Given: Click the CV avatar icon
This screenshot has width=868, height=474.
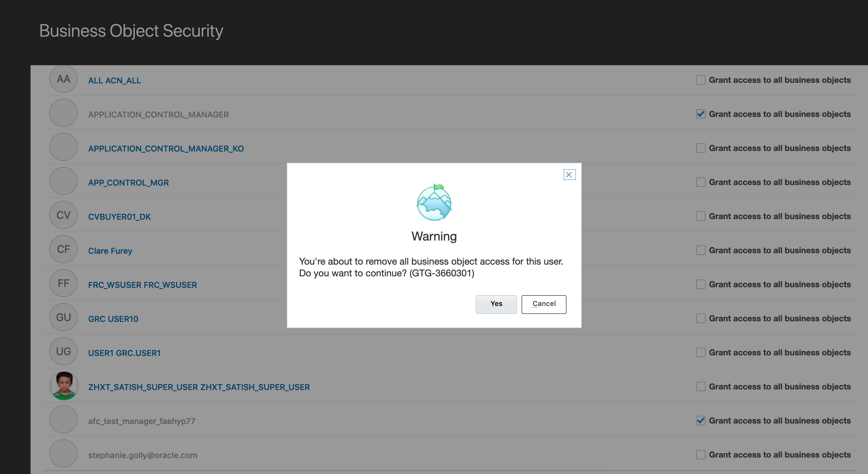Looking at the screenshot, I should (63, 215).
